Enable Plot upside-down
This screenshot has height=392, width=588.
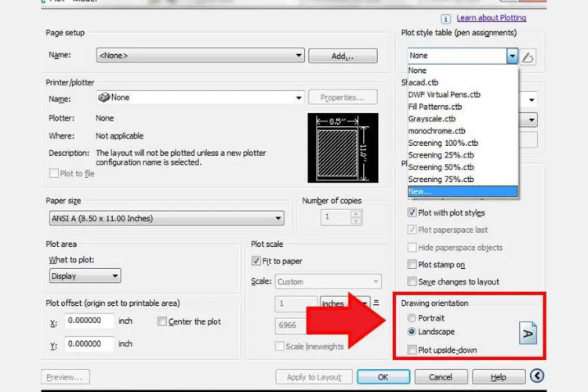click(412, 350)
